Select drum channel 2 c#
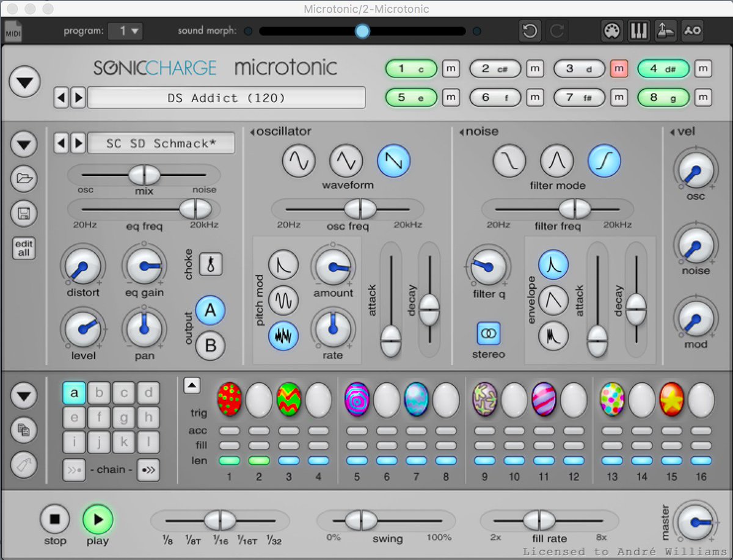 pos(495,69)
